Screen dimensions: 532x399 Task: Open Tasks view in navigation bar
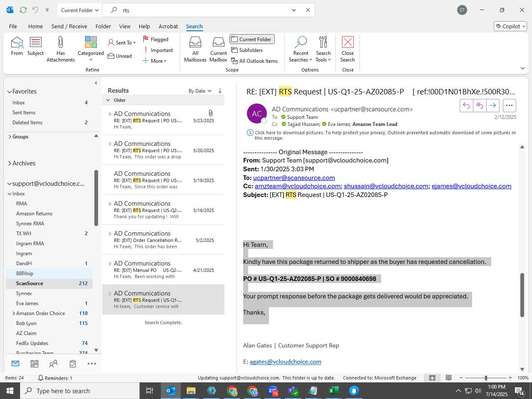coord(73,364)
